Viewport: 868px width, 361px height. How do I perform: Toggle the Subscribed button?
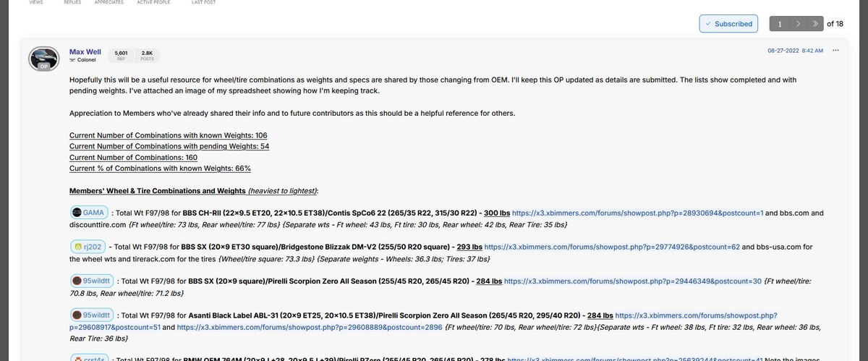[728, 24]
